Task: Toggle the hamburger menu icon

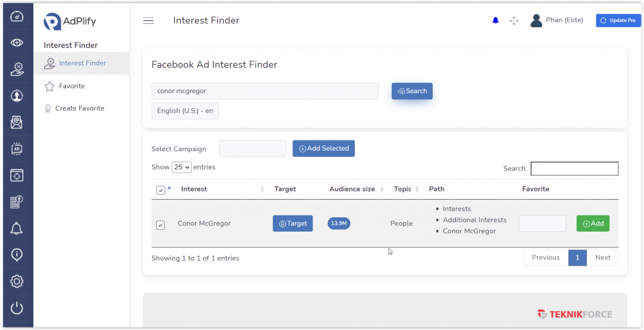Action: pos(148,21)
